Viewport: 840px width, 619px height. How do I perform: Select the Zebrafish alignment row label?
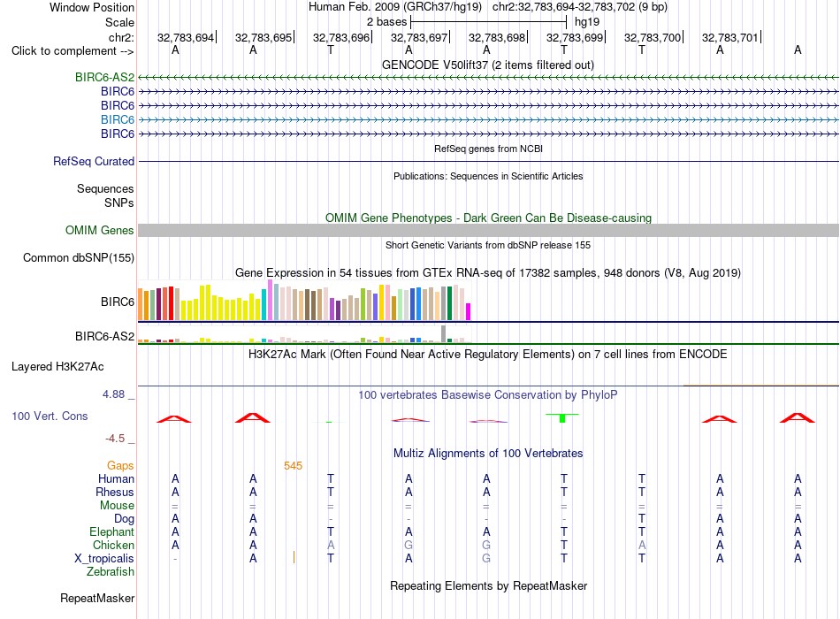(111, 572)
